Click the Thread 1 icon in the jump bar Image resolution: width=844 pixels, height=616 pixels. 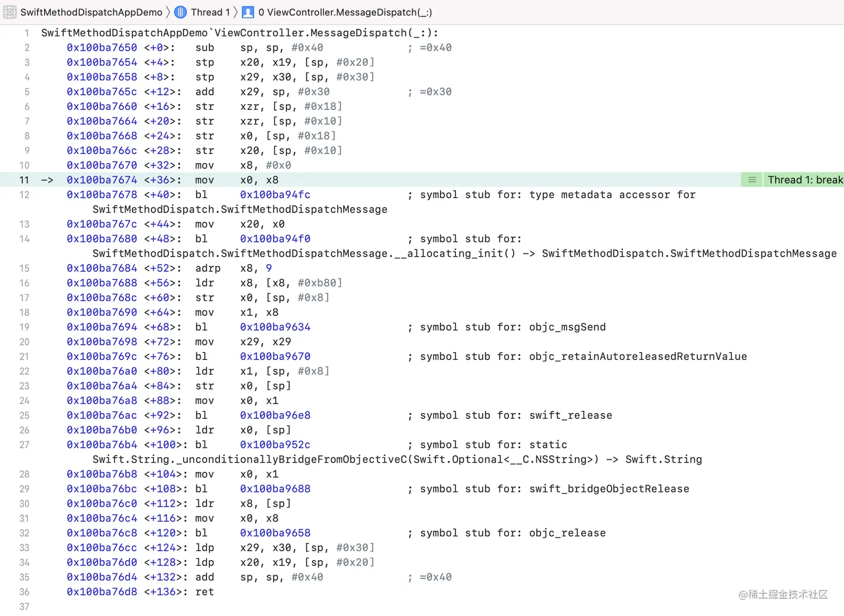[x=180, y=12]
